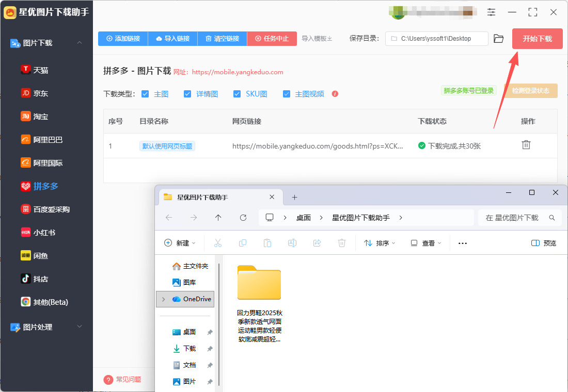Toggle the 详情图 checkbox
The width and height of the screenshot is (568, 392).
[x=187, y=94]
